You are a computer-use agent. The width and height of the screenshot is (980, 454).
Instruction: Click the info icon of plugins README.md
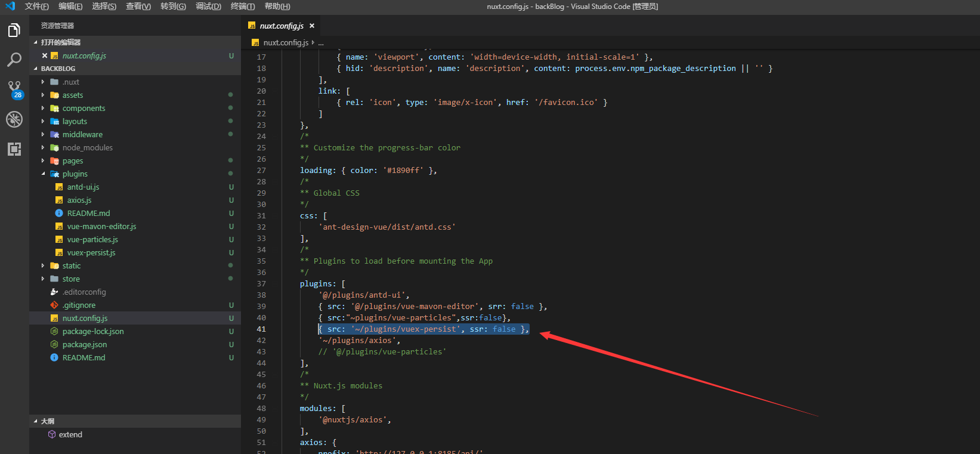59,214
